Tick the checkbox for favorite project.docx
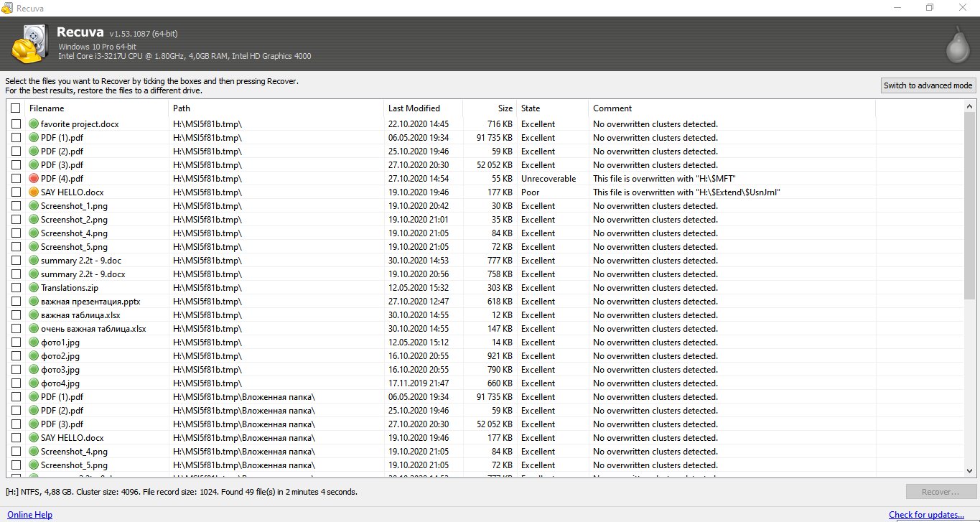This screenshot has width=980, height=522. coord(16,124)
